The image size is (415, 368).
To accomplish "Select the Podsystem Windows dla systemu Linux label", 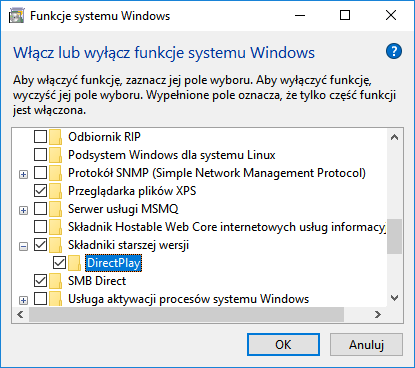I will coord(172,155).
